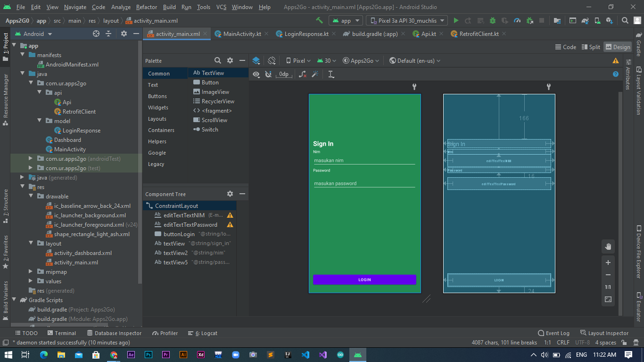Run the app with the green play icon

(x=456, y=20)
